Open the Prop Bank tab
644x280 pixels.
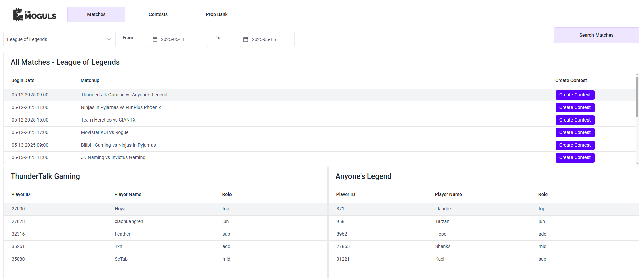(x=217, y=15)
